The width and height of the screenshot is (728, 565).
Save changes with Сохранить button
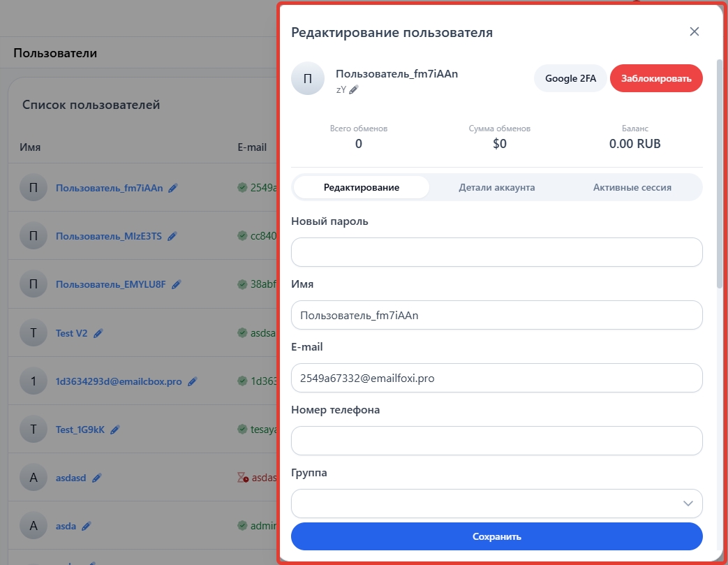click(x=496, y=536)
